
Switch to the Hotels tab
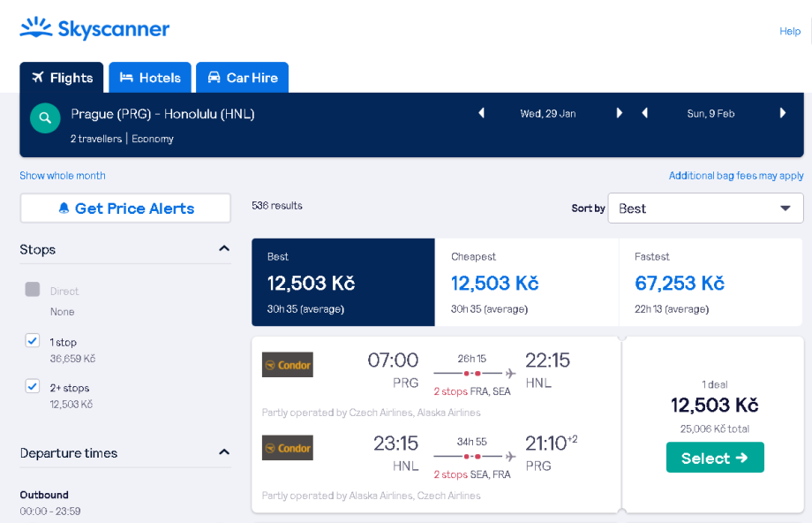150,78
